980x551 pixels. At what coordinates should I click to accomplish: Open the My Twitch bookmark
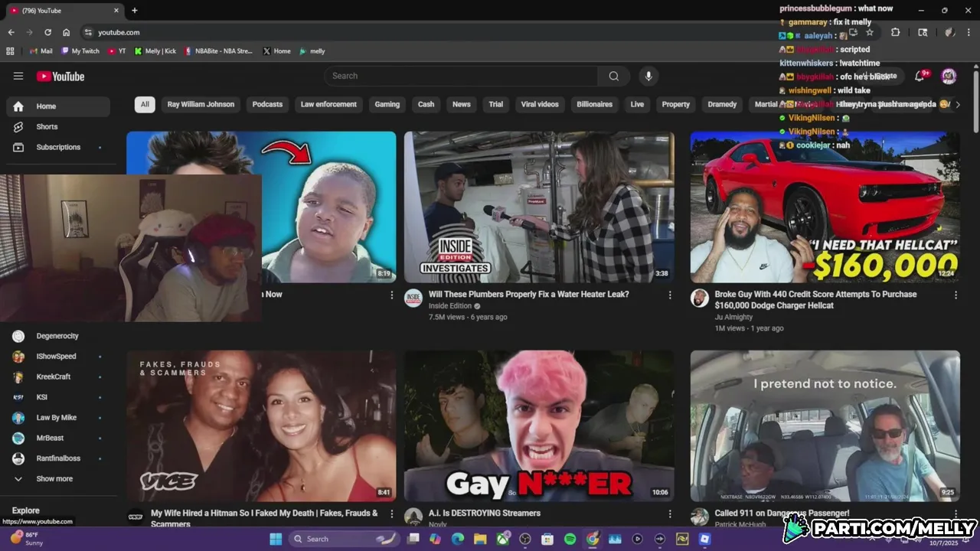coord(80,51)
